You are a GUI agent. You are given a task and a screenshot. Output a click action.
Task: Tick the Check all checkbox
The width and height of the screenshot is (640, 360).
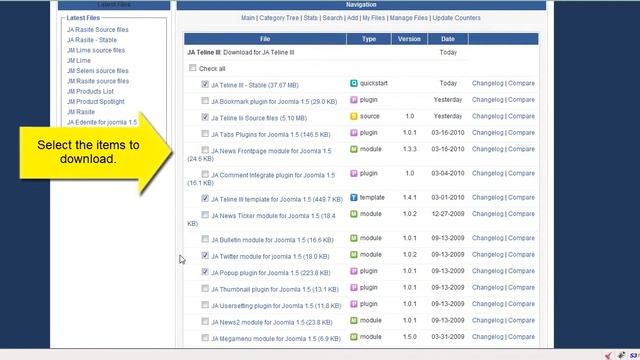coord(193,68)
